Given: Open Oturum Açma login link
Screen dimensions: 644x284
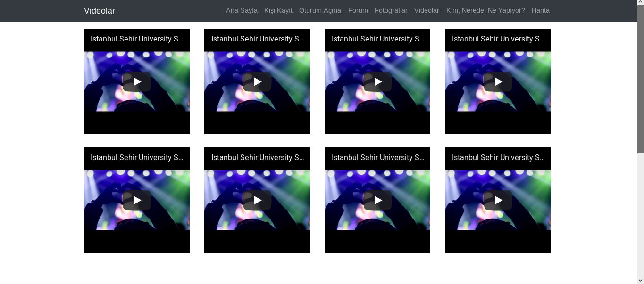Looking at the screenshot, I should pyautogui.click(x=320, y=10).
